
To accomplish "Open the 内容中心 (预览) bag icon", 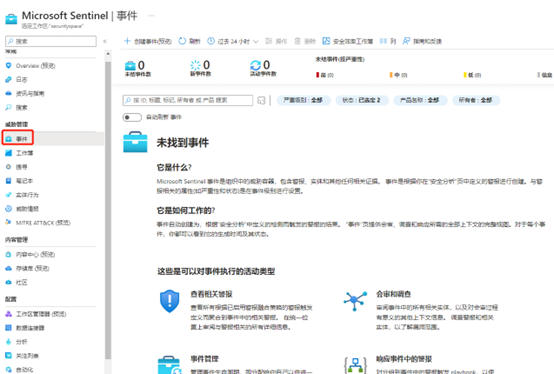I will (x=8, y=254).
